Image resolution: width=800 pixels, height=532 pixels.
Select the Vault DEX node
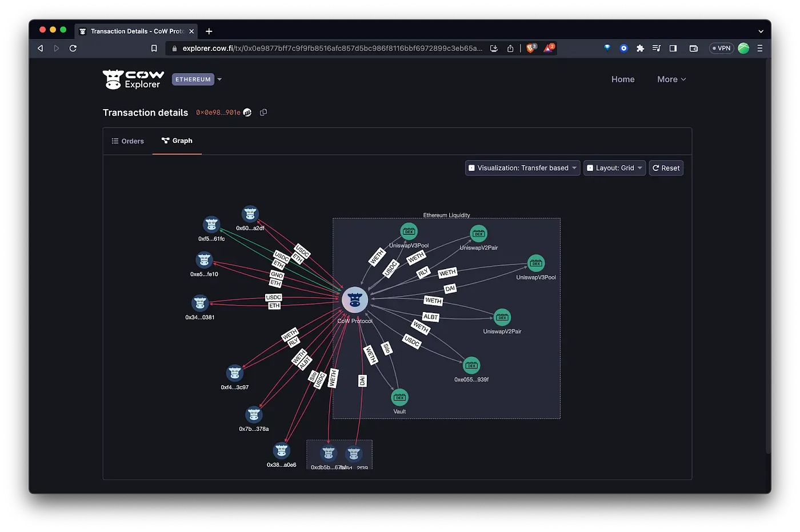pyautogui.click(x=399, y=397)
